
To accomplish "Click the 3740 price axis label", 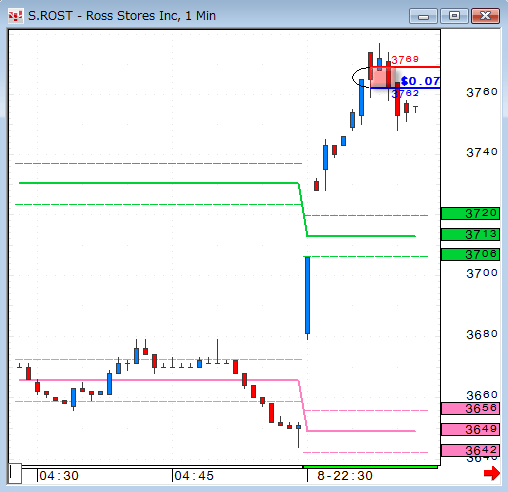I will tap(482, 152).
